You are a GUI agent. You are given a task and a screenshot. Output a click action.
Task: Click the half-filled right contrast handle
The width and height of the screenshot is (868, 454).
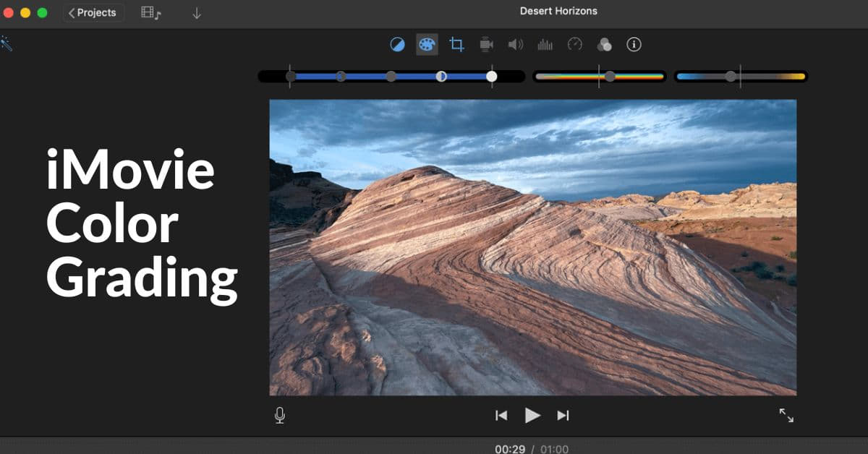coord(441,76)
